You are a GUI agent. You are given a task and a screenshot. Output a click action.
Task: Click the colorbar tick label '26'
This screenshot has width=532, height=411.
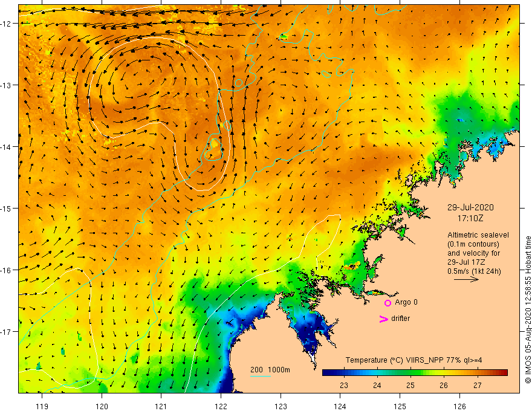pyautogui.click(x=444, y=385)
